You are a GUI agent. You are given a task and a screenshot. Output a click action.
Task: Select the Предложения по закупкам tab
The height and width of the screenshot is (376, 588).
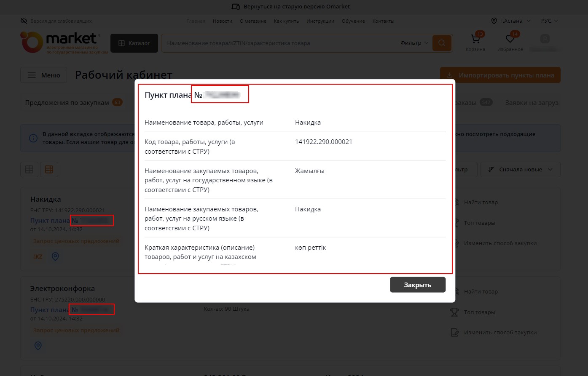click(67, 103)
